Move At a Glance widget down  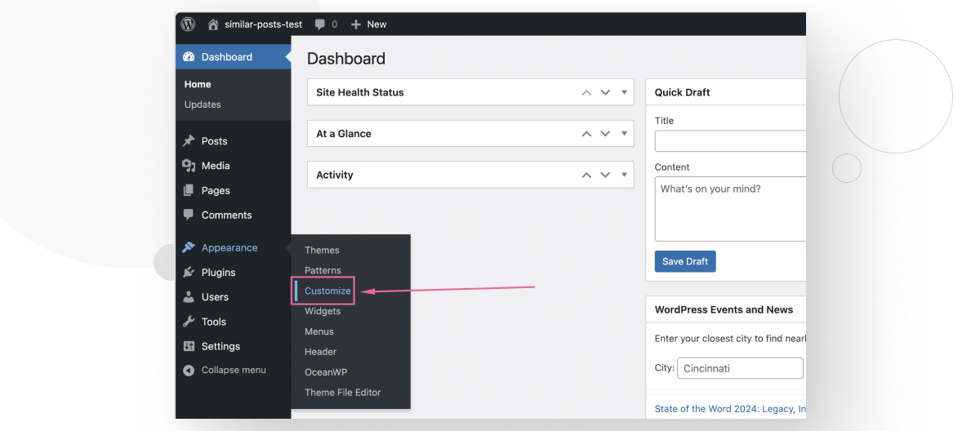[x=605, y=134]
